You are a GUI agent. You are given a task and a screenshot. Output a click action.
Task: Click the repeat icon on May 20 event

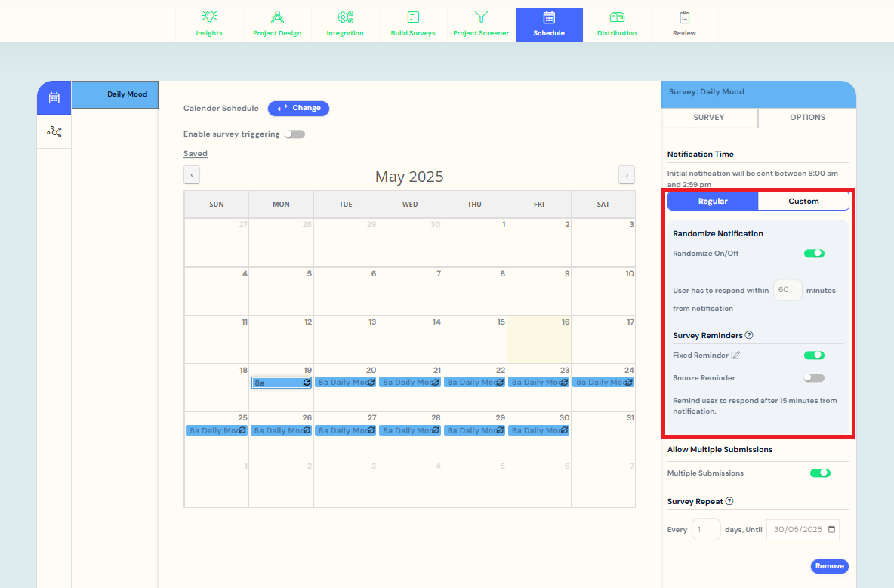pos(371,383)
